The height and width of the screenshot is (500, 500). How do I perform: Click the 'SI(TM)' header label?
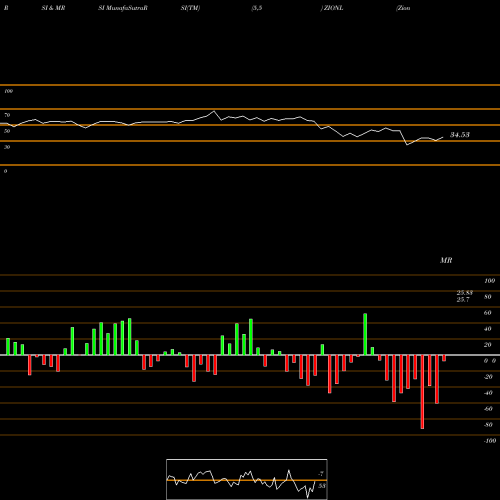190,8
